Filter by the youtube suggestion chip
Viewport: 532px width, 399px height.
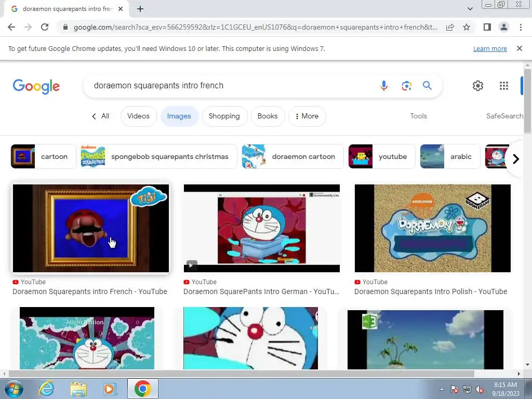tap(382, 156)
